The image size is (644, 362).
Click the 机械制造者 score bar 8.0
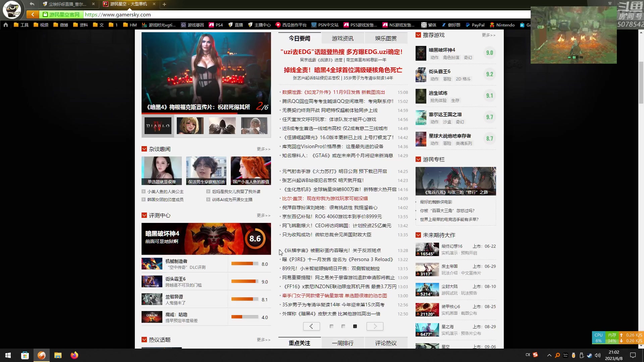pos(245,264)
